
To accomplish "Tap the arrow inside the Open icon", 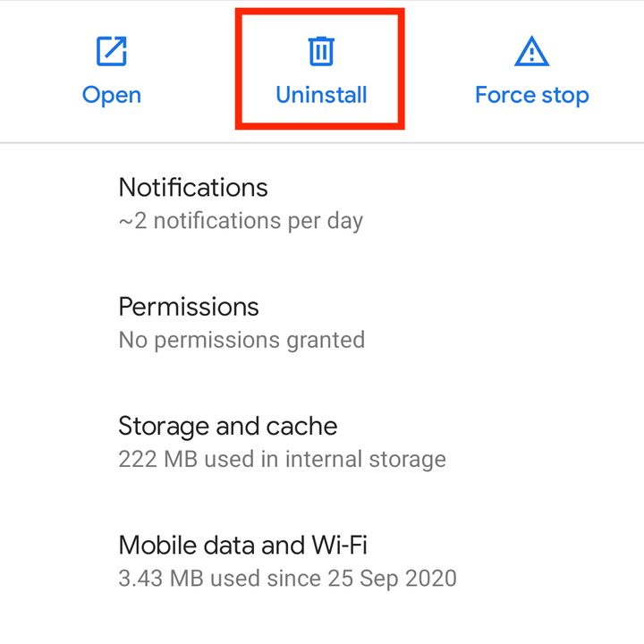I will (115, 47).
